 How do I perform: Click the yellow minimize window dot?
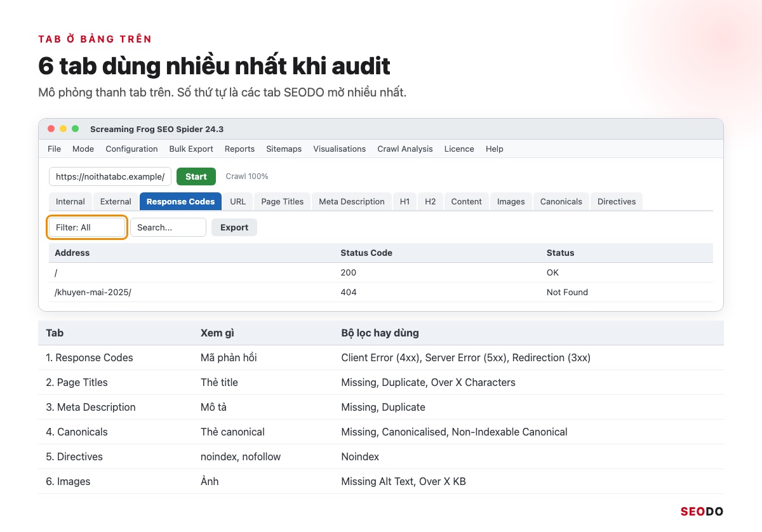pyautogui.click(x=63, y=129)
